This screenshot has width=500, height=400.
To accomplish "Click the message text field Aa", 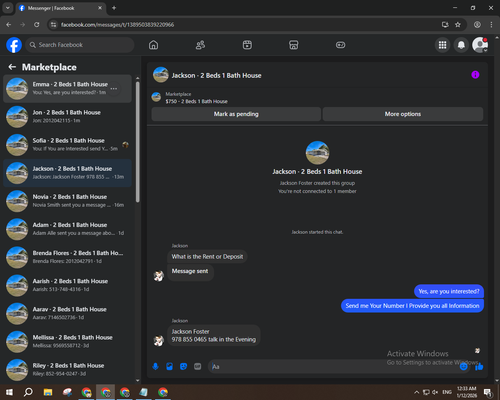I will click(333, 367).
